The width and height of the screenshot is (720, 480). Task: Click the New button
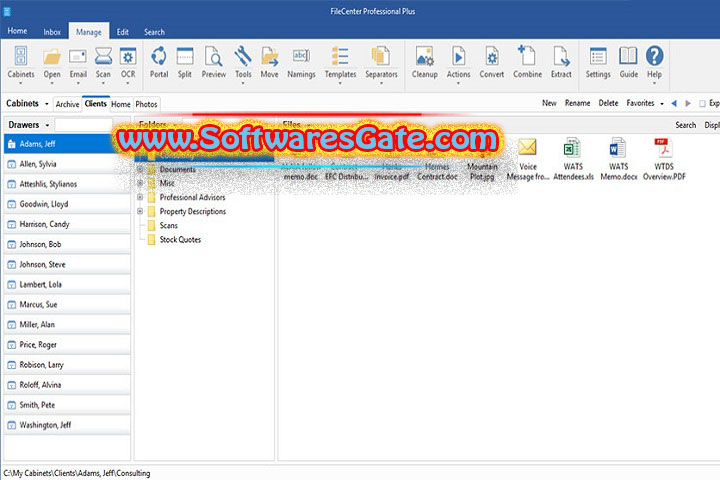[x=549, y=103]
